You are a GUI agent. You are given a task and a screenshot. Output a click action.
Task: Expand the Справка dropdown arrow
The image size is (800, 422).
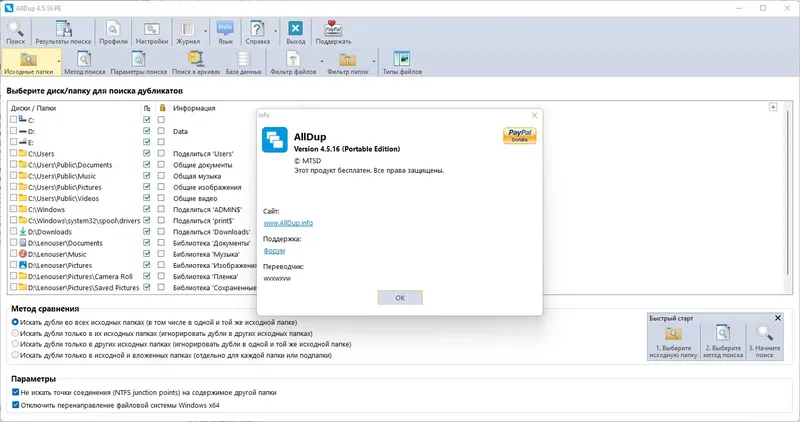(x=276, y=32)
